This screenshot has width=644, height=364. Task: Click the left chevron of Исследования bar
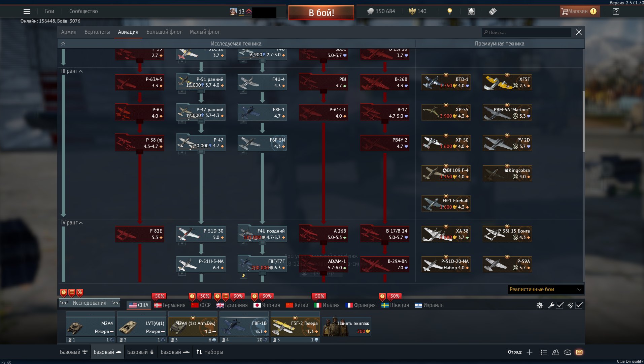point(64,303)
